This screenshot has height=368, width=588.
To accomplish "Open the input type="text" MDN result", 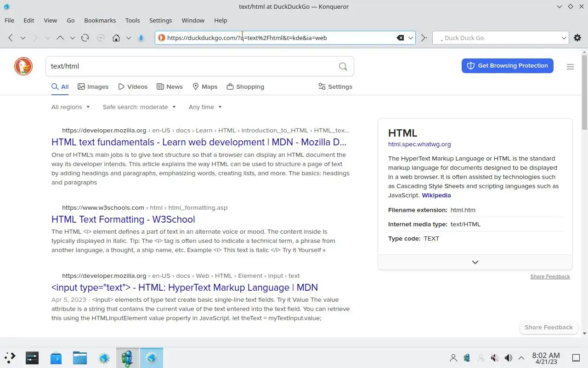I will click(x=185, y=287).
